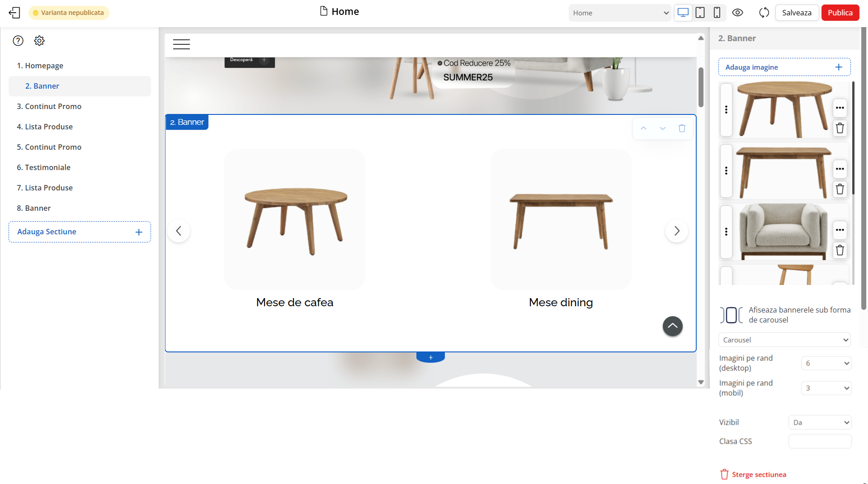Expand the Carousel display type dropdown
The image size is (868, 484).
tap(784, 340)
